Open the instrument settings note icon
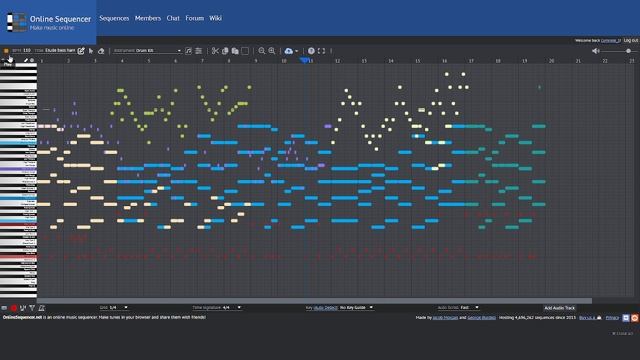The width and height of the screenshot is (640, 360). 188,51
